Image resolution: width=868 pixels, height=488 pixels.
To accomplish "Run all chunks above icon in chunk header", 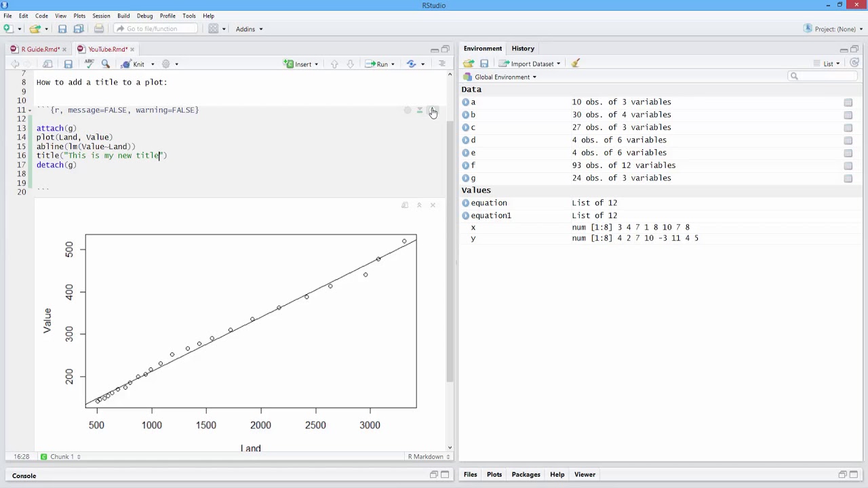I will tap(420, 110).
